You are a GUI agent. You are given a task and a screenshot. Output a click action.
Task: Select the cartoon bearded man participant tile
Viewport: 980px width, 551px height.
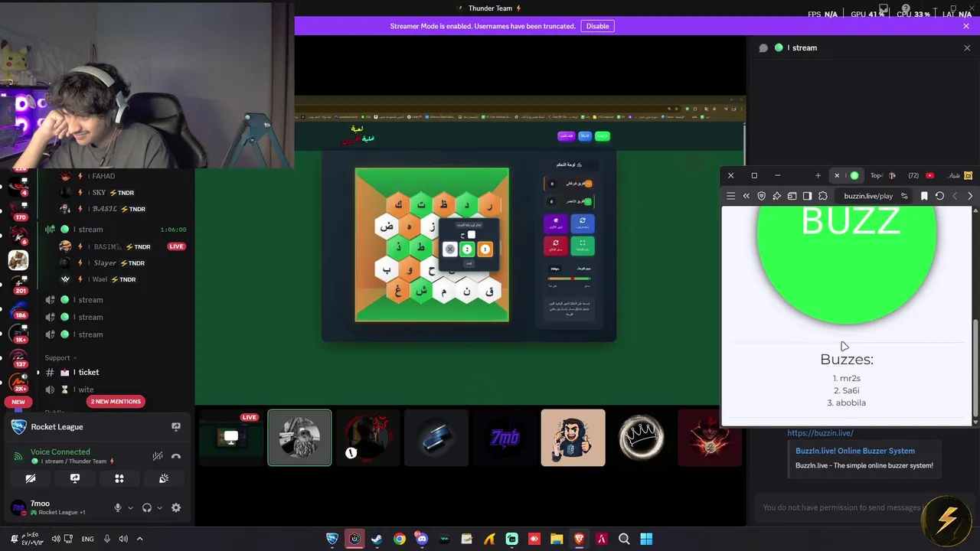click(573, 438)
